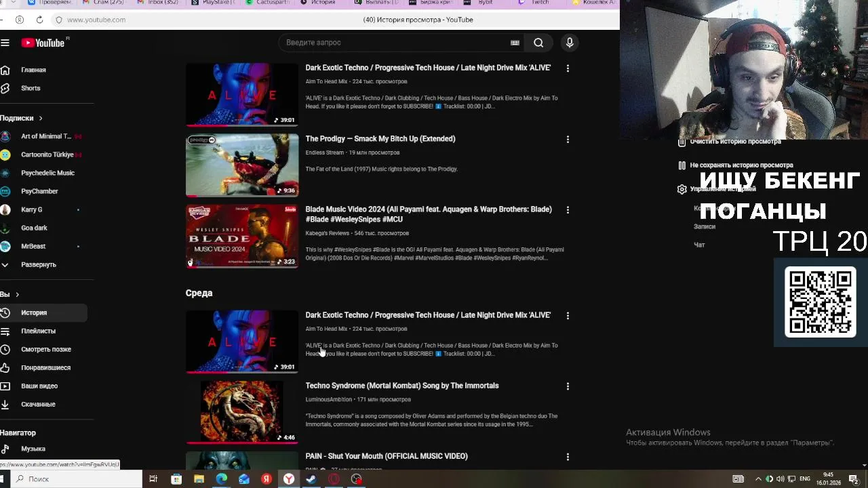
Task: Expand the Подписки section arrow
Action: pos(40,118)
